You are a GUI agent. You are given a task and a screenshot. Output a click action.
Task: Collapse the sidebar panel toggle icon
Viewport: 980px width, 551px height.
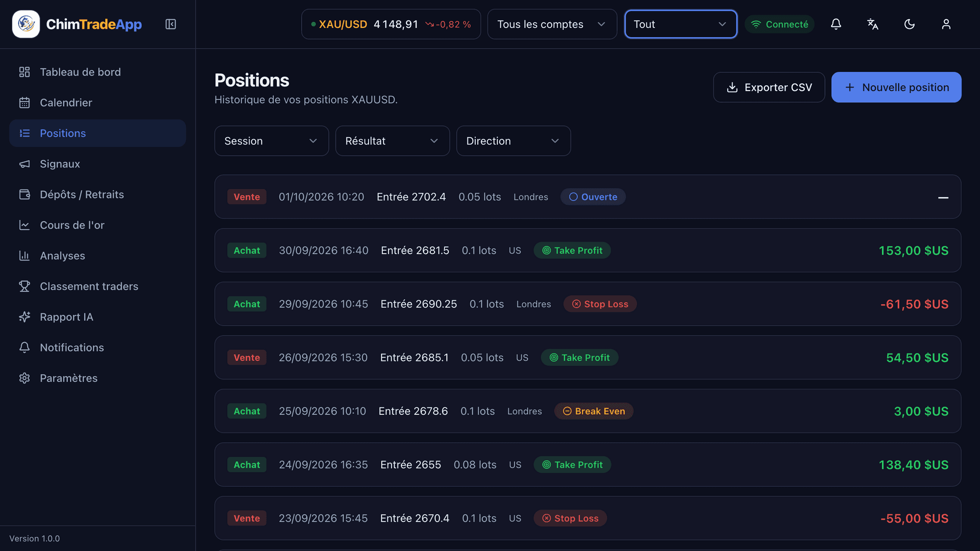[x=171, y=24]
